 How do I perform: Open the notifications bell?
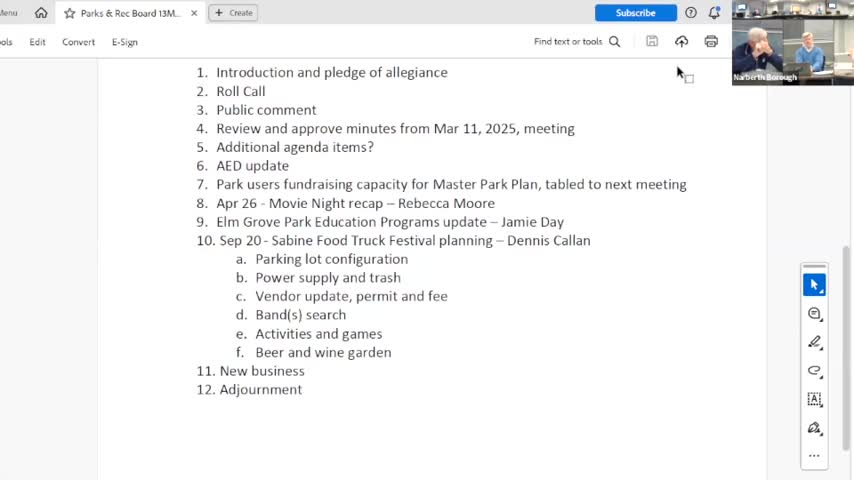714,13
